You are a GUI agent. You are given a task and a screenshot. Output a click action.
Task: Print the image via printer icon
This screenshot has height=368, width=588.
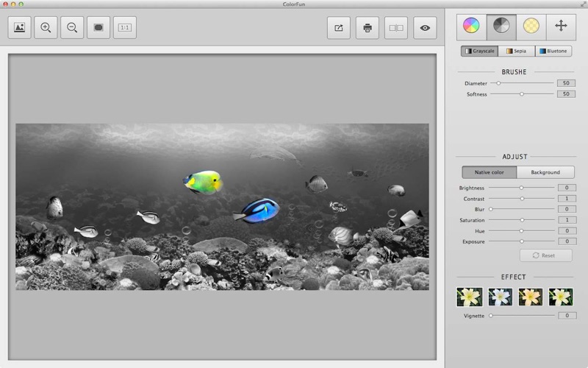[367, 28]
